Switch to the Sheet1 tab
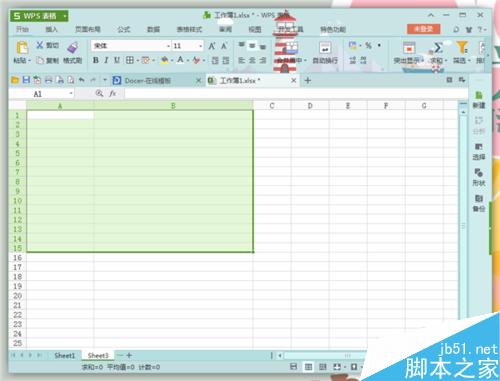500x381 pixels. click(65, 356)
